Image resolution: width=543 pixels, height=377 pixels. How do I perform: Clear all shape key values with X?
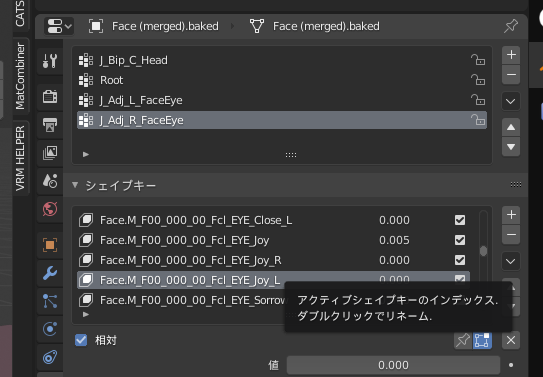click(x=511, y=340)
